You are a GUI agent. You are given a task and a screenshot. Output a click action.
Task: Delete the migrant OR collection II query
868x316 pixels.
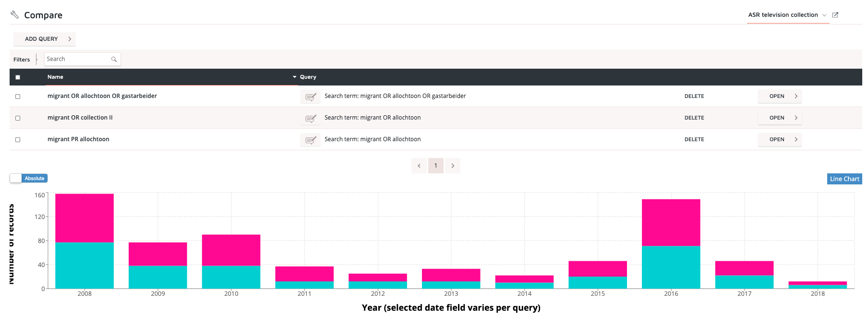click(694, 118)
